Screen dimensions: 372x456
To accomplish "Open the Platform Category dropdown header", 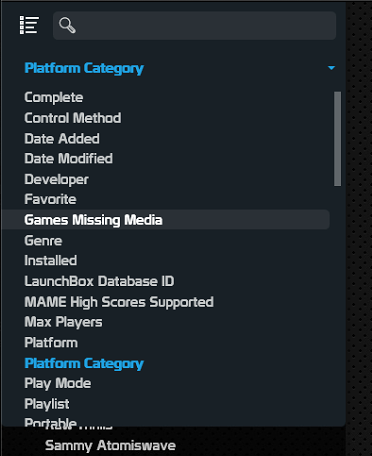I will click(x=84, y=68).
